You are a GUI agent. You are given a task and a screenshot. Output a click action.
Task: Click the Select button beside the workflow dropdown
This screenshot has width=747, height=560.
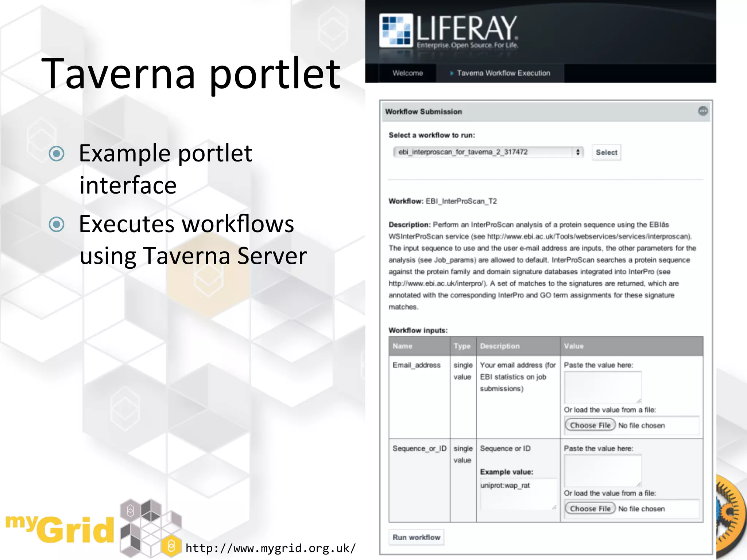coord(606,152)
